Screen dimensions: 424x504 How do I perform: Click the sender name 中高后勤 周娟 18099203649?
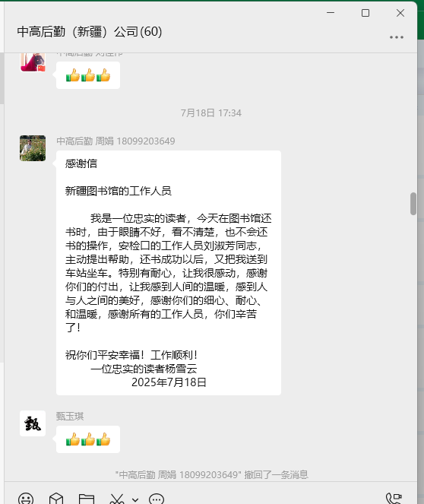[115, 141]
